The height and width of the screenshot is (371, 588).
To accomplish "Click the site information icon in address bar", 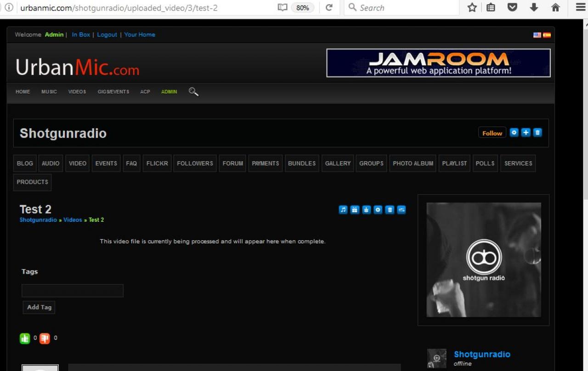I will (9, 7).
